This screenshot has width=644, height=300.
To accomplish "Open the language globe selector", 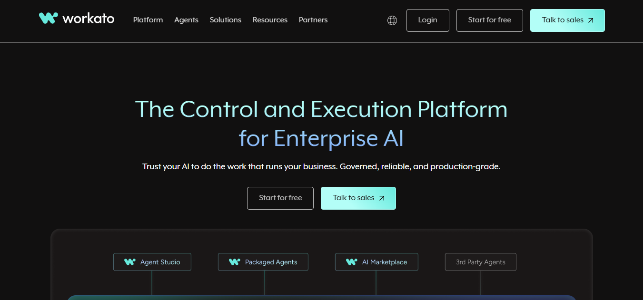I will point(392,20).
